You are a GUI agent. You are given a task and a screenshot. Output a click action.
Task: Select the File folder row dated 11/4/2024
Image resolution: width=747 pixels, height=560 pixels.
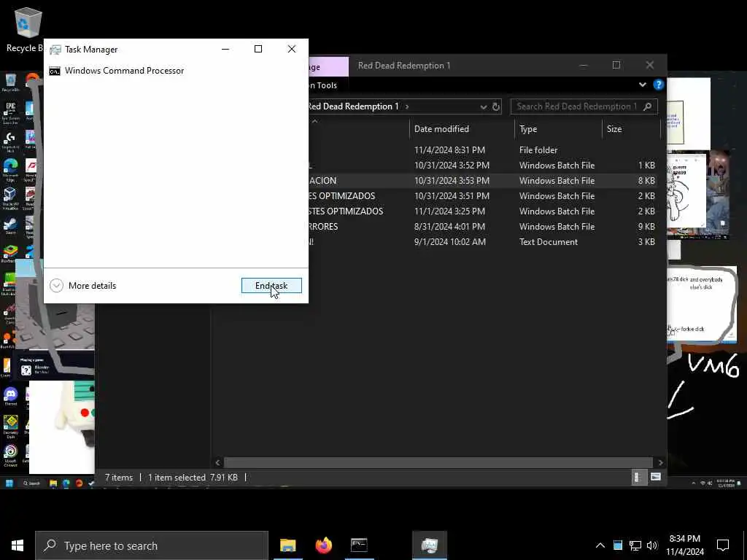coord(484,150)
